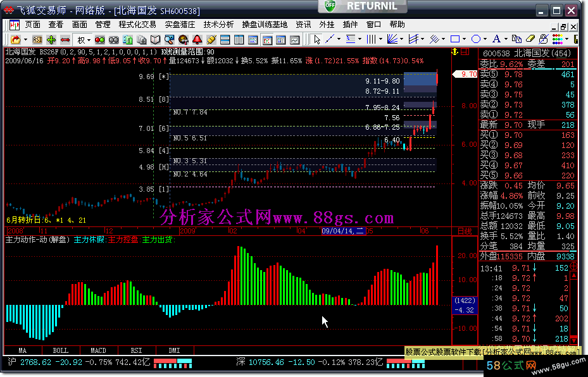Expand the fan lines tool dropdown

click(402, 39)
